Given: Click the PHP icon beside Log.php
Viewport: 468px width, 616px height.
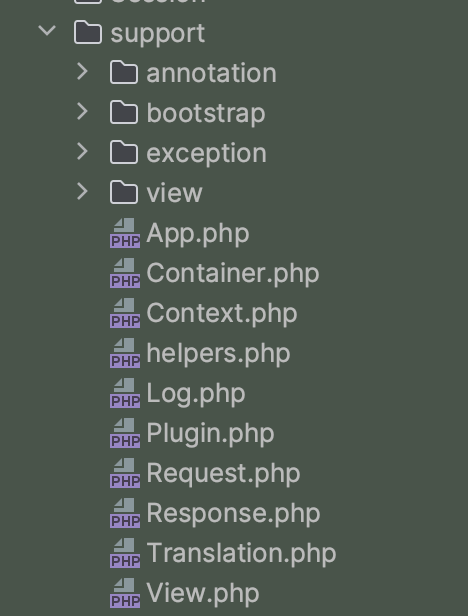Looking at the screenshot, I should tap(125, 393).
